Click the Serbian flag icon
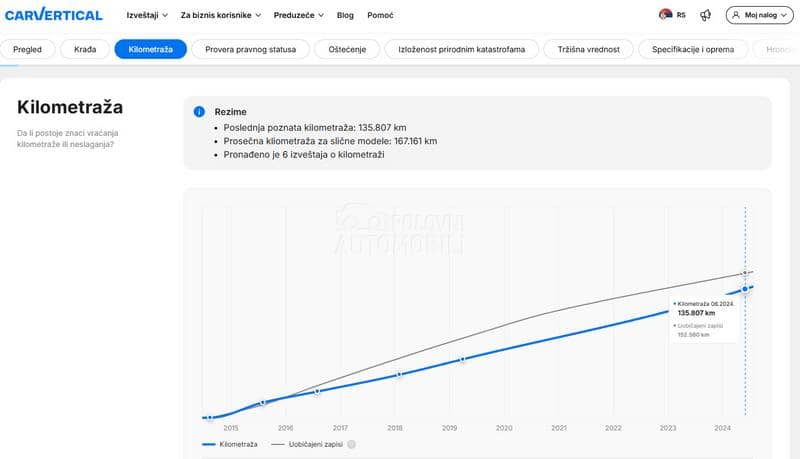 point(665,15)
